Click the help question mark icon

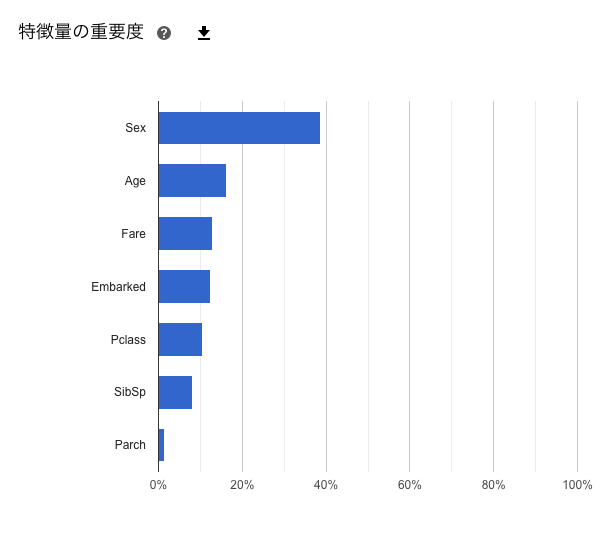tap(164, 33)
